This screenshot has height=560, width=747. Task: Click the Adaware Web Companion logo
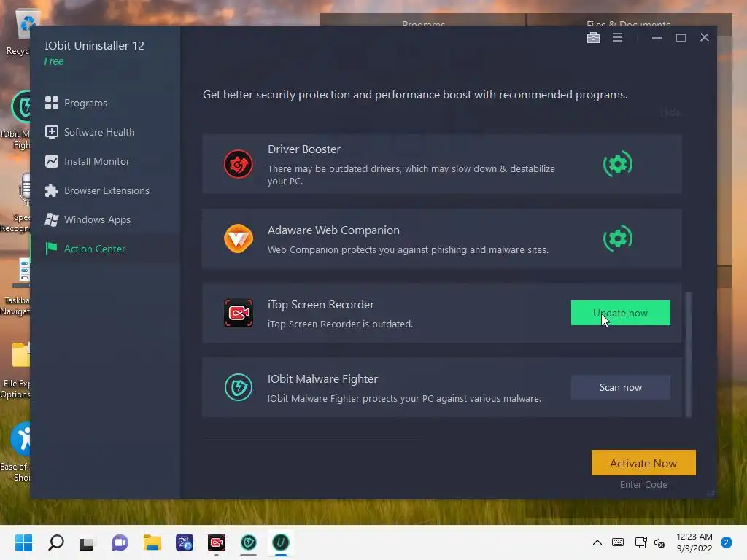[x=239, y=238]
